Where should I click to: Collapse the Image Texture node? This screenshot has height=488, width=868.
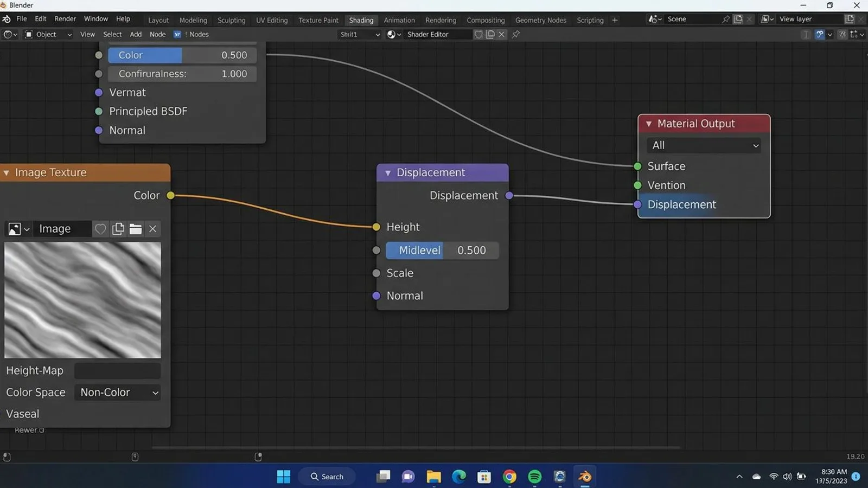7,173
